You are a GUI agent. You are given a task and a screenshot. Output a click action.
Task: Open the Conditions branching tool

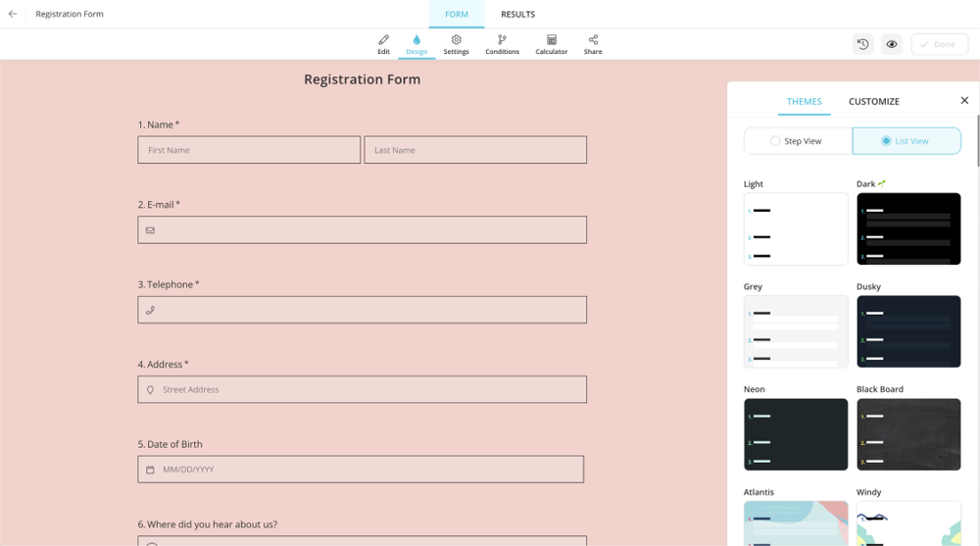point(502,44)
